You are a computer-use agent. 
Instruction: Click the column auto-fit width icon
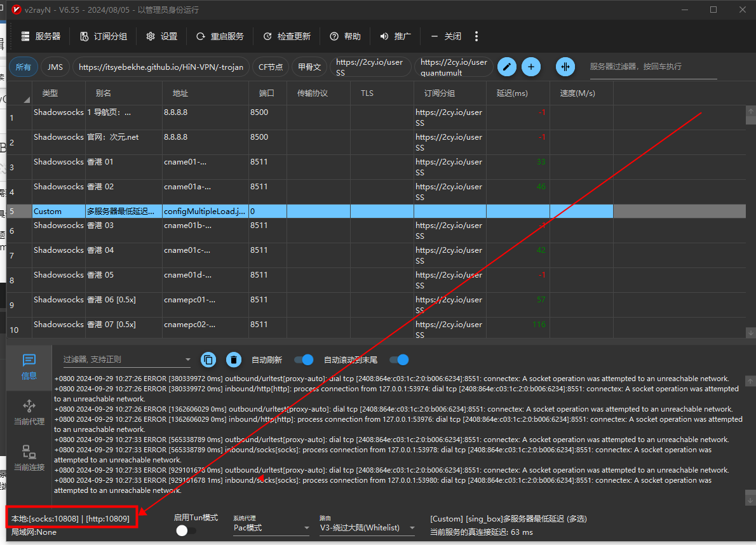[x=565, y=67]
